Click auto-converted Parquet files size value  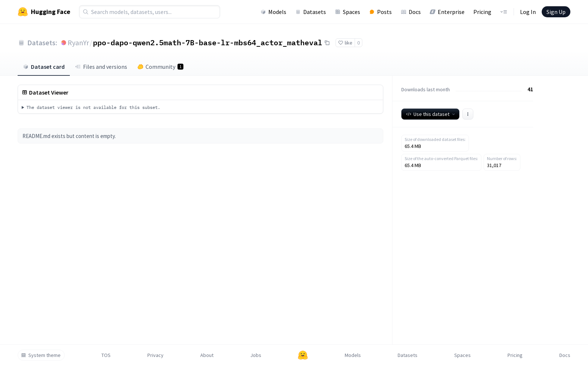pyautogui.click(x=413, y=166)
